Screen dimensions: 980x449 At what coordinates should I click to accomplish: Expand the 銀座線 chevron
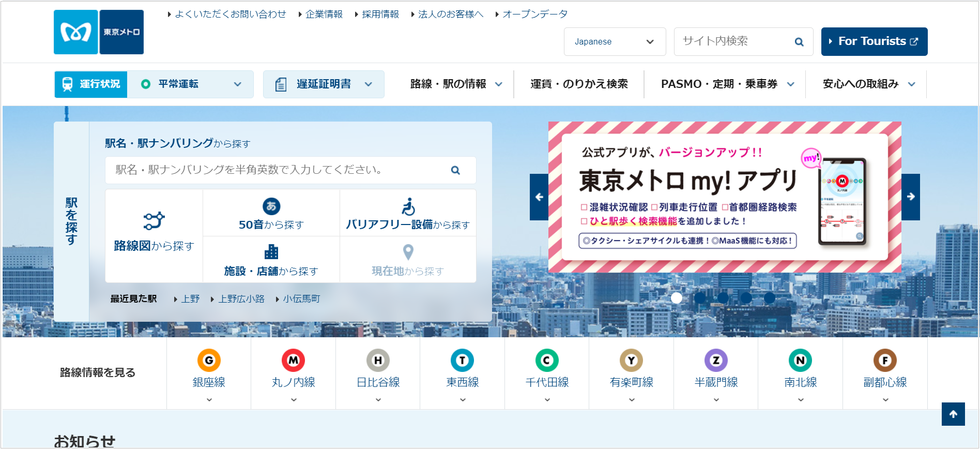209,399
